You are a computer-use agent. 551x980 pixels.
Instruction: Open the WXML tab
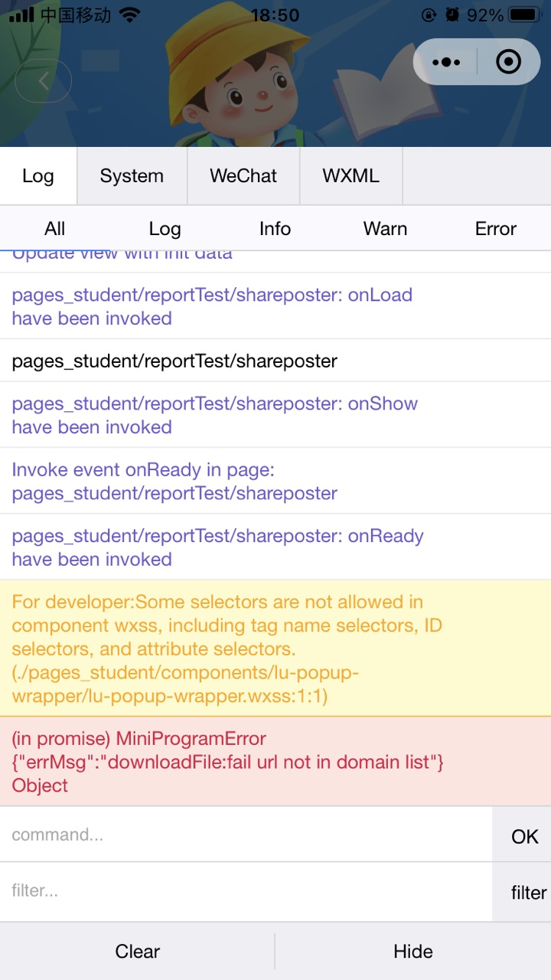[350, 176]
